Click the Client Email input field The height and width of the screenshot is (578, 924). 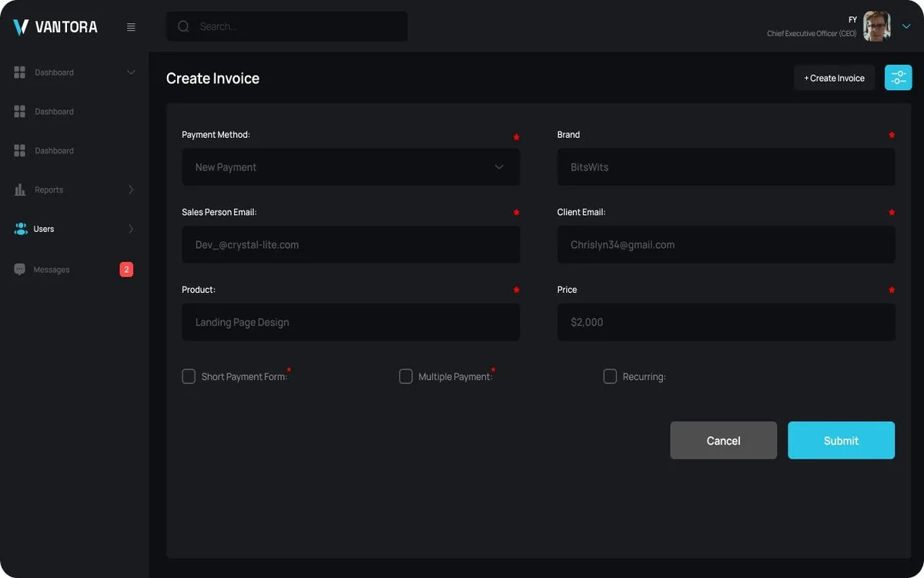coord(726,244)
